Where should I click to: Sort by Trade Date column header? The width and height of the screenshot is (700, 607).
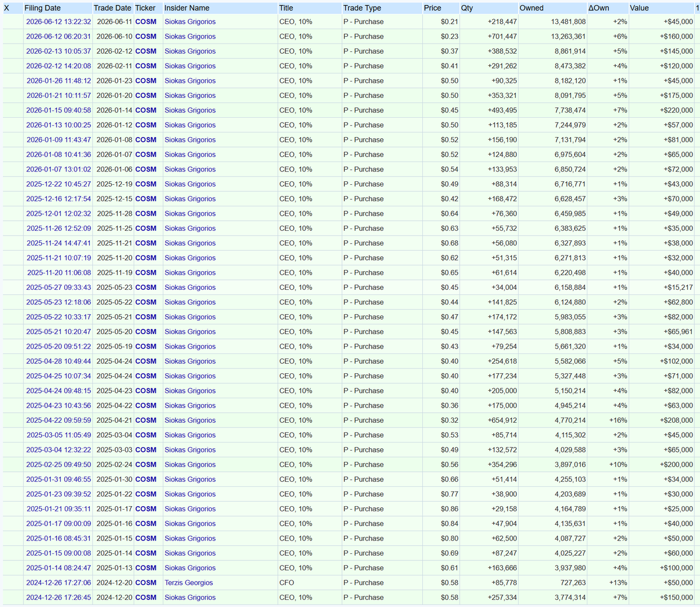(x=113, y=8)
